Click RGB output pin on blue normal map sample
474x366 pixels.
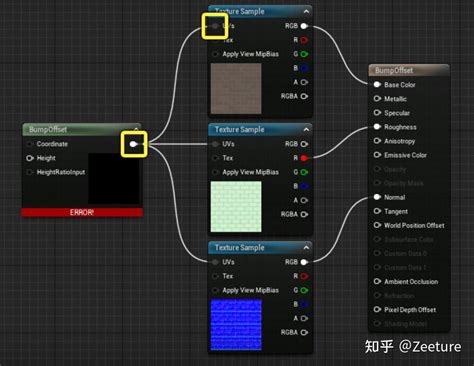pyautogui.click(x=304, y=262)
